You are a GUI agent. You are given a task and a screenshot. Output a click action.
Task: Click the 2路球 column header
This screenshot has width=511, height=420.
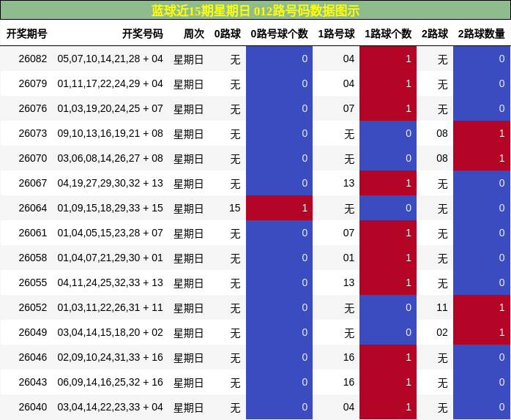[x=435, y=34]
